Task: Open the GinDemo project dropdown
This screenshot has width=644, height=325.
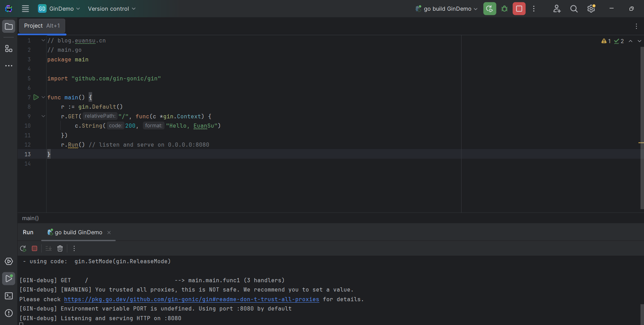Action: click(59, 9)
